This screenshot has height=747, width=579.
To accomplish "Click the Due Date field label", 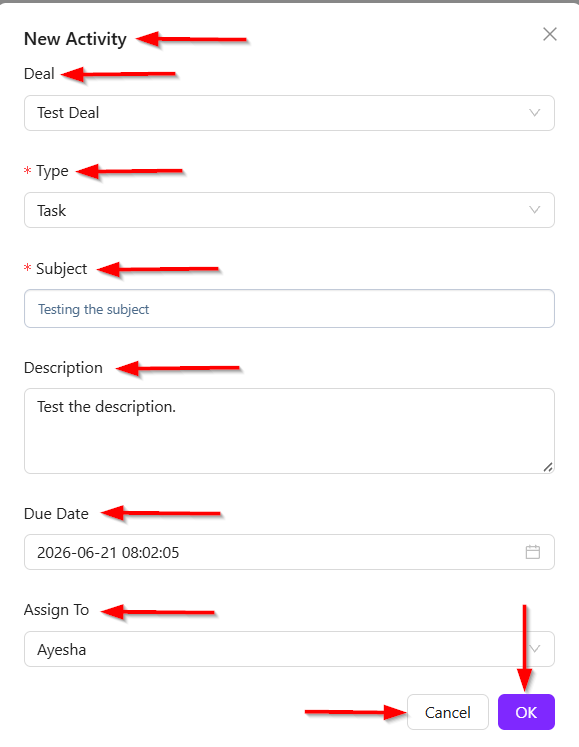I will (x=56, y=514).
